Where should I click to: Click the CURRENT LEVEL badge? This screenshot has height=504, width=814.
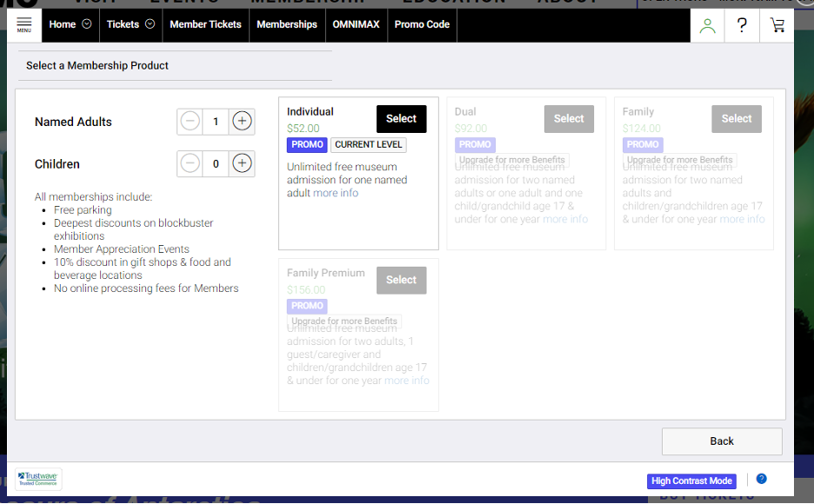(x=369, y=144)
